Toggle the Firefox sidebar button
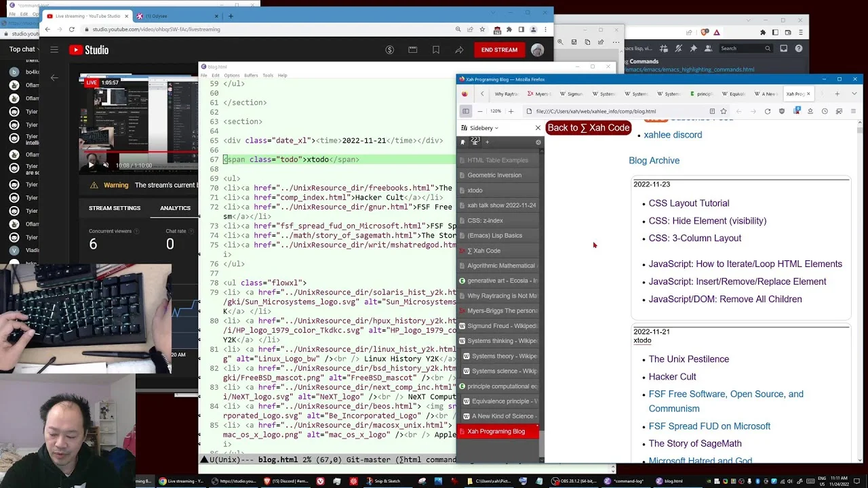 pos(466,111)
